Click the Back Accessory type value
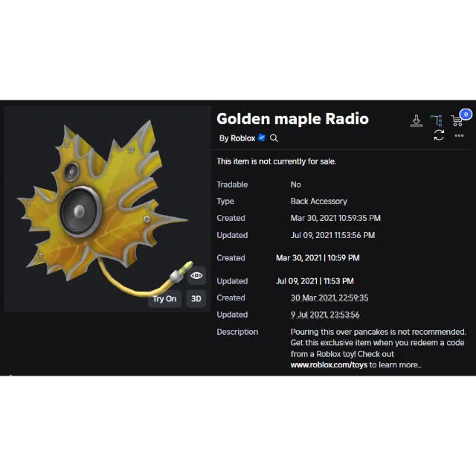 (318, 202)
